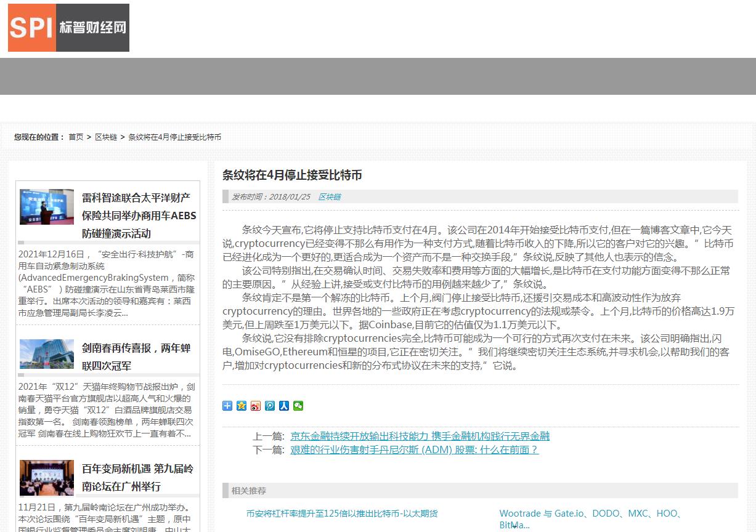Open sidebar headline 剑南春再传喜报
756x532 pixels.
click(137, 357)
